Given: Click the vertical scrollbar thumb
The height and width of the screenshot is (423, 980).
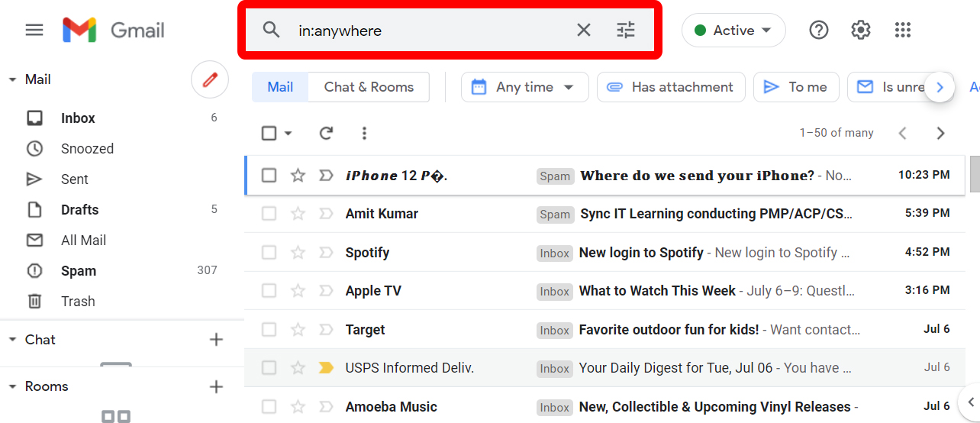Looking at the screenshot, I should click(975, 174).
